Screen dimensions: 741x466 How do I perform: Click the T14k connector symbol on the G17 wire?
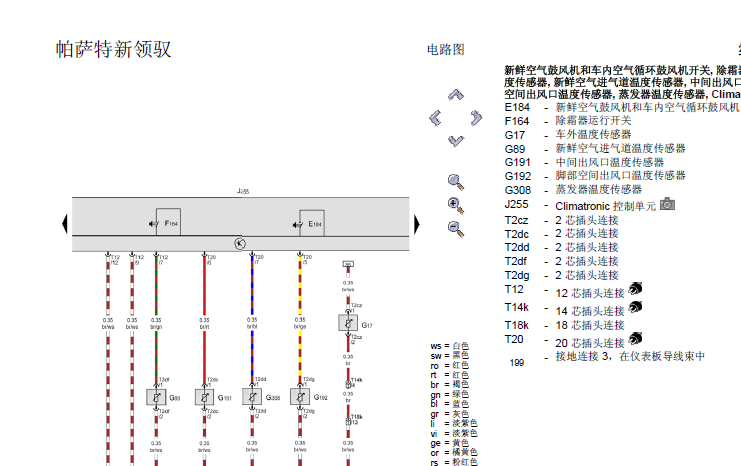[349, 385]
